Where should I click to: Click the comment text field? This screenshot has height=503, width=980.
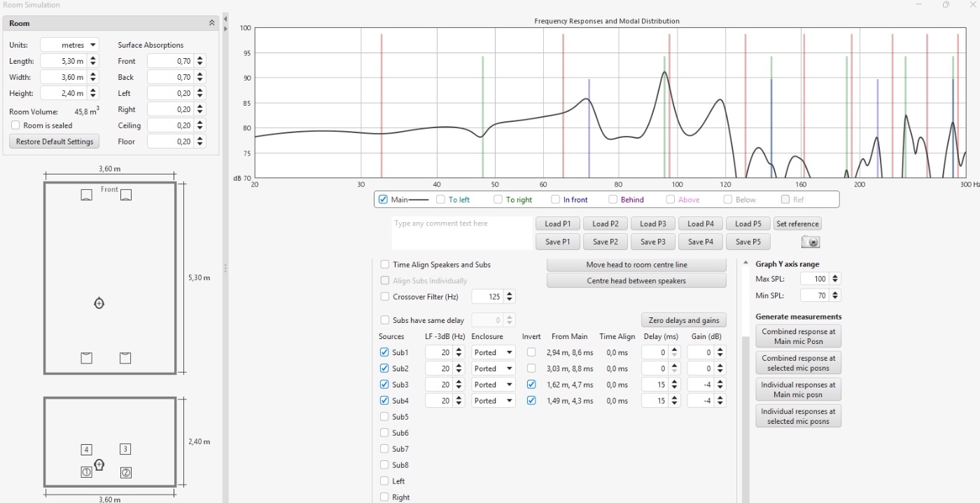click(x=461, y=233)
